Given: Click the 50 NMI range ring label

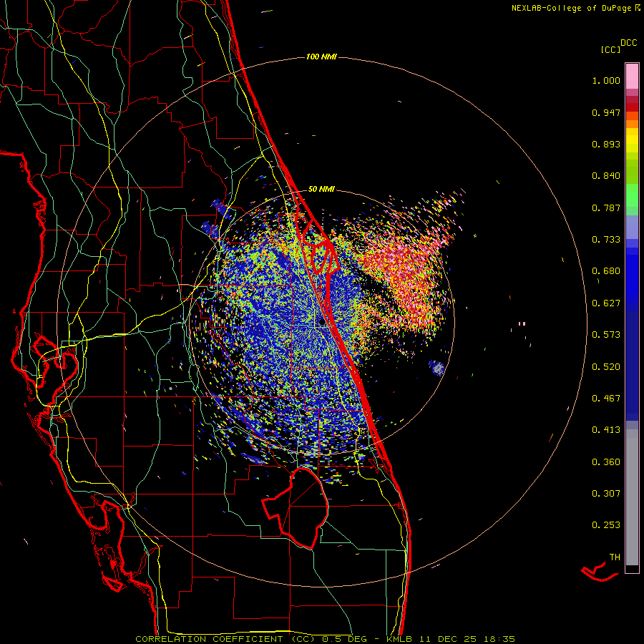Looking at the screenshot, I should tap(321, 190).
